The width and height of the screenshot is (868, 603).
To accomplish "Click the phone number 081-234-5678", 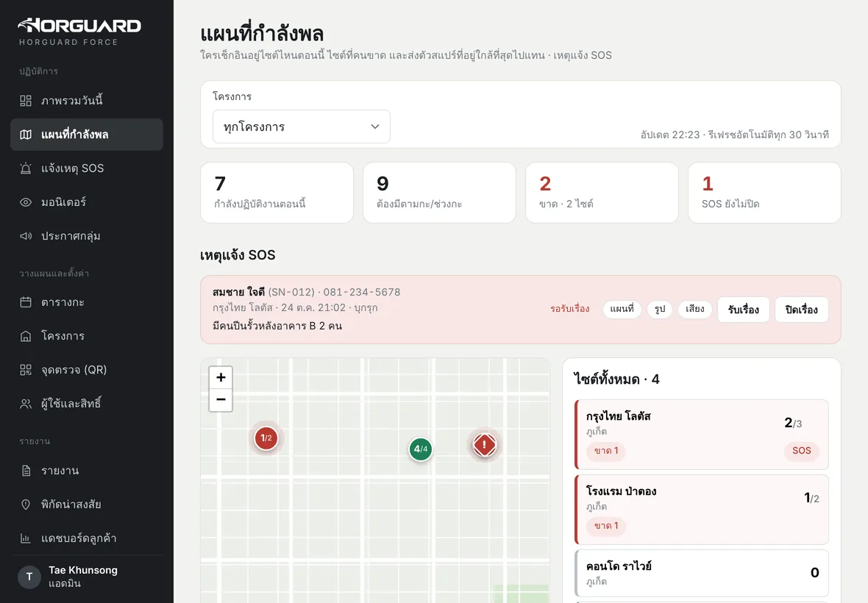I will tap(361, 292).
